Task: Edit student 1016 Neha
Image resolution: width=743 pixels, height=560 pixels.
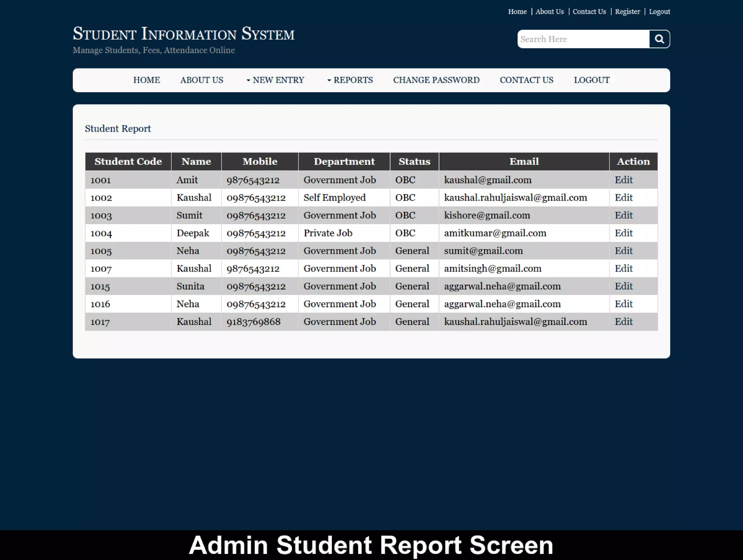Action: [624, 304]
